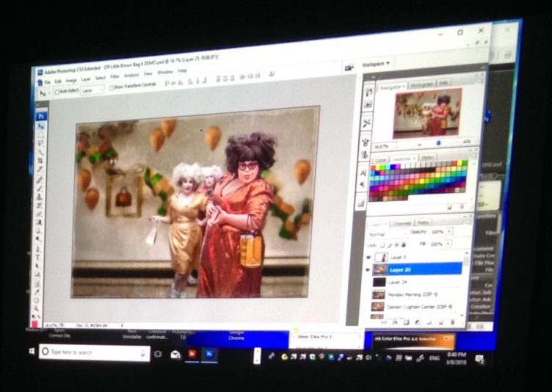Create a new layer group icon
Screen dimensions: 552x392
(x=429, y=322)
